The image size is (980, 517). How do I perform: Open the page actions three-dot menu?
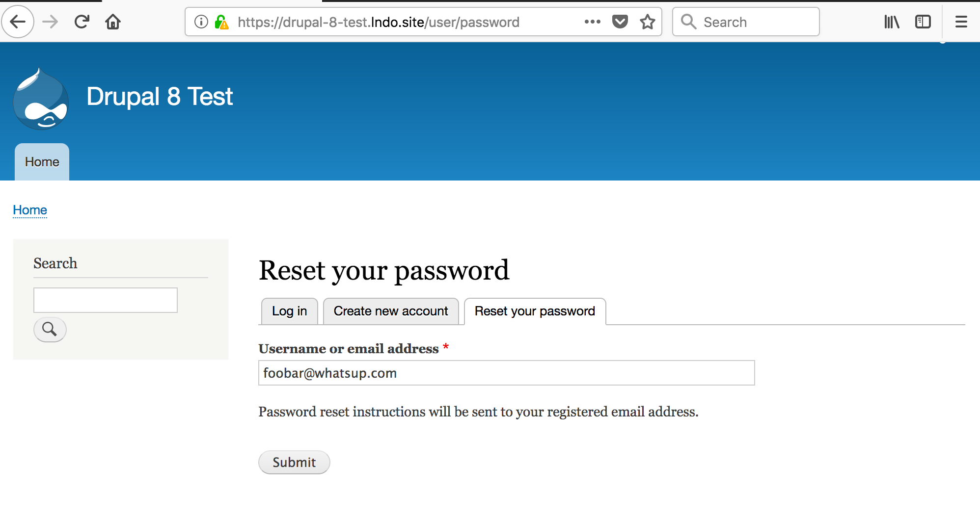point(593,22)
